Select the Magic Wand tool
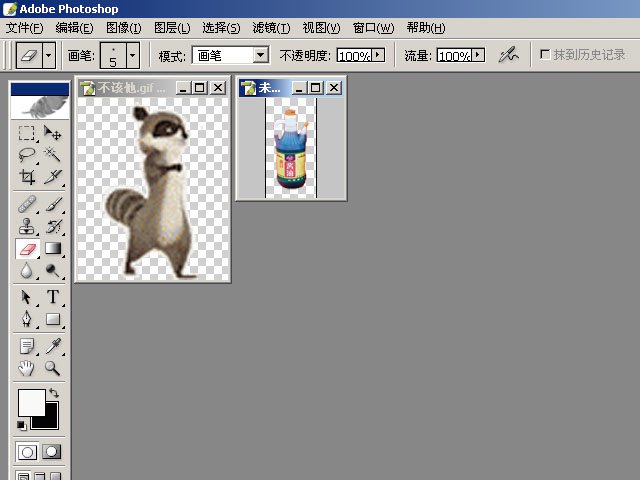This screenshot has height=480, width=640. point(52,155)
